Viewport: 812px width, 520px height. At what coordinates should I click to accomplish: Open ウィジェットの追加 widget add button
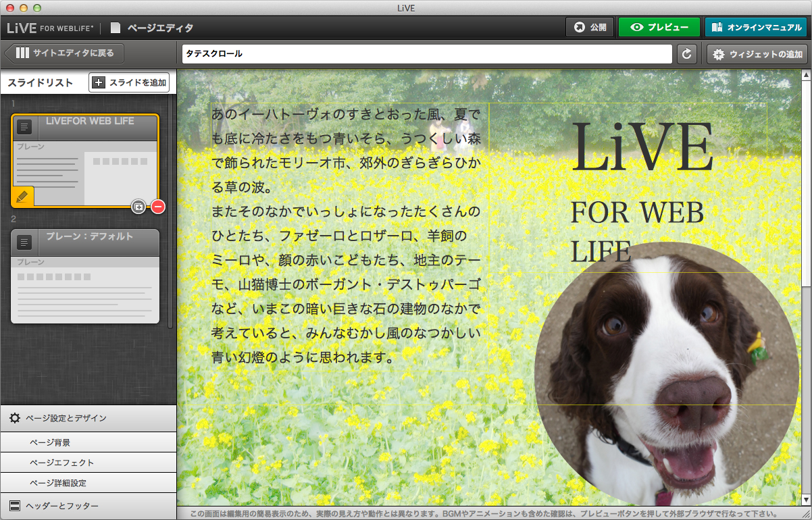tap(757, 54)
